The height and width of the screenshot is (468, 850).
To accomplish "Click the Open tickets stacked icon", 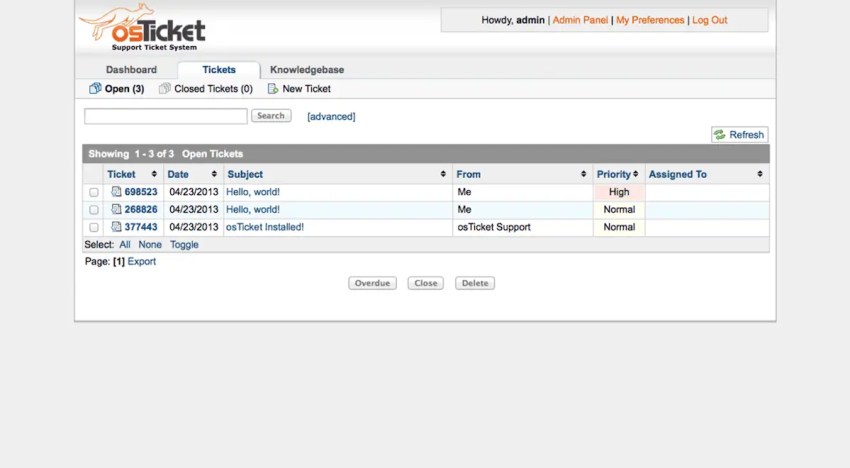I will click(x=95, y=88).
